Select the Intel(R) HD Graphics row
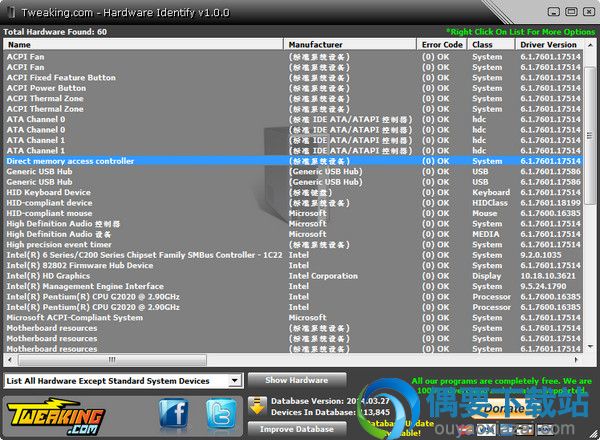This screenshot has width=600, height=440. [293, 276]
